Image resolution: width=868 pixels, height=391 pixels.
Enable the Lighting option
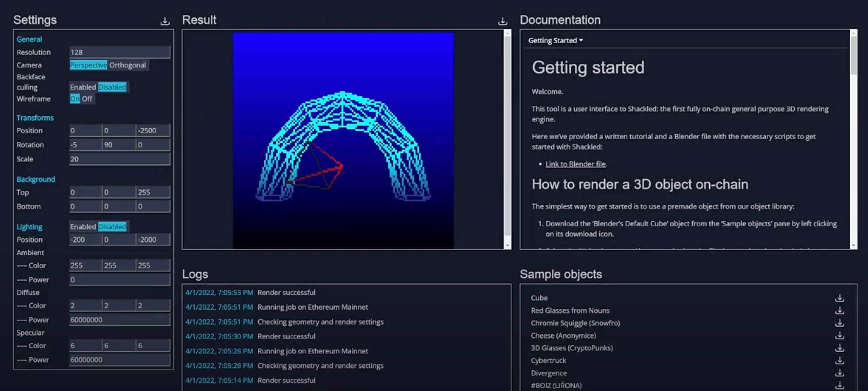click(83, 227)
